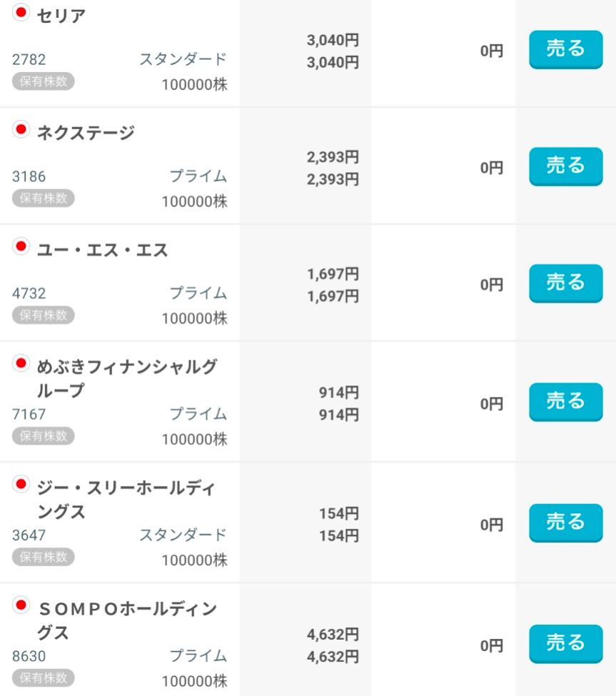The height and width of the screenshot is (696, 616).
Task: Open ネクステージ stock details
Action: [x=86, y=133]
